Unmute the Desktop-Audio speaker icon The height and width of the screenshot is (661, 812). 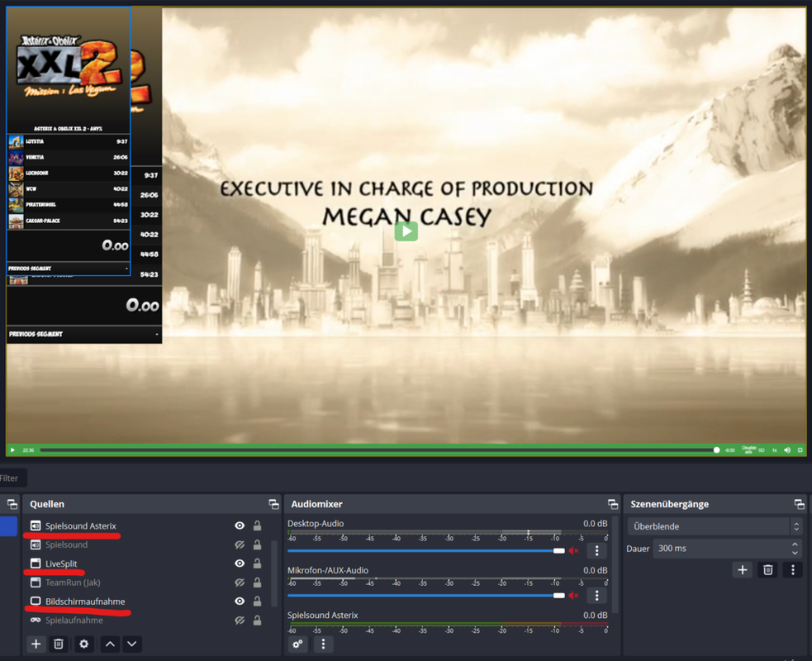pos(573,550)
